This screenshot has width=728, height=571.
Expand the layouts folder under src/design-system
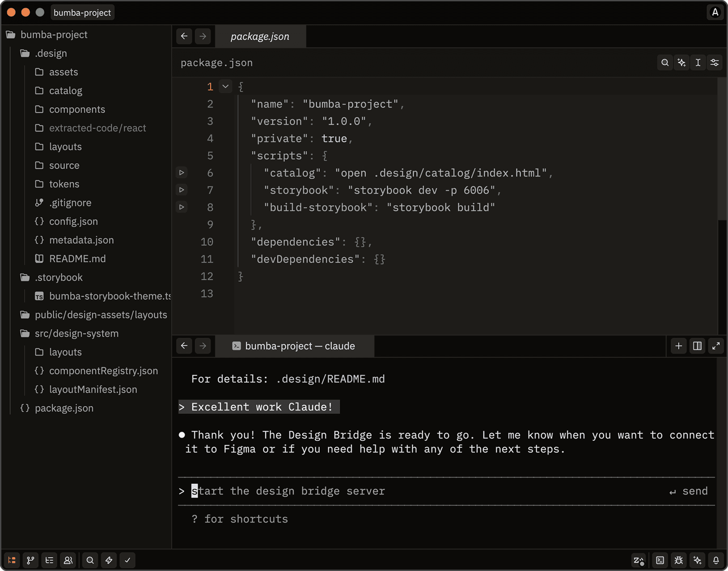[x=58, y=352]
